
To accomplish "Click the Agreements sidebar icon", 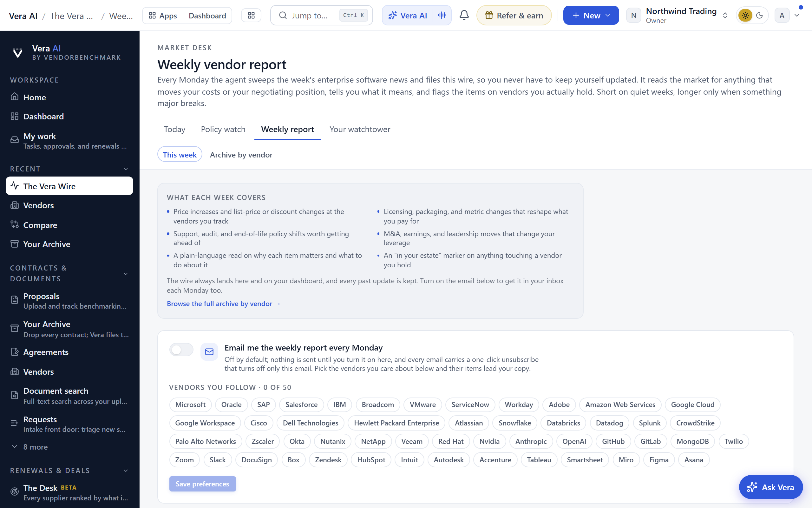I will coord(14,352).
